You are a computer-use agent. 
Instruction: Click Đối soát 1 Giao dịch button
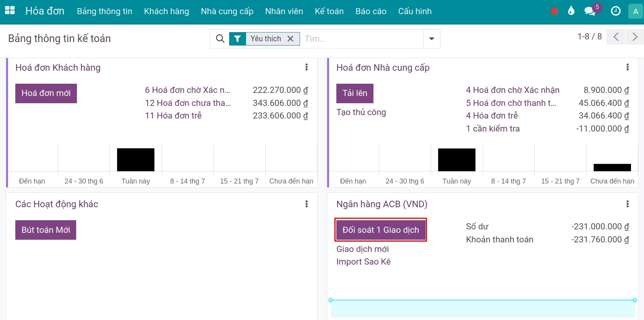(x=381, y=230)
